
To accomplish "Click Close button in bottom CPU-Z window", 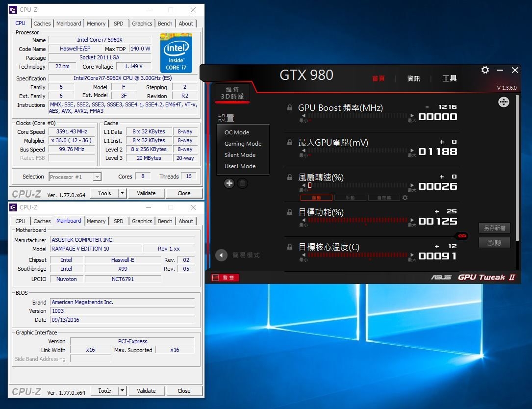I will tap(184, 391).
